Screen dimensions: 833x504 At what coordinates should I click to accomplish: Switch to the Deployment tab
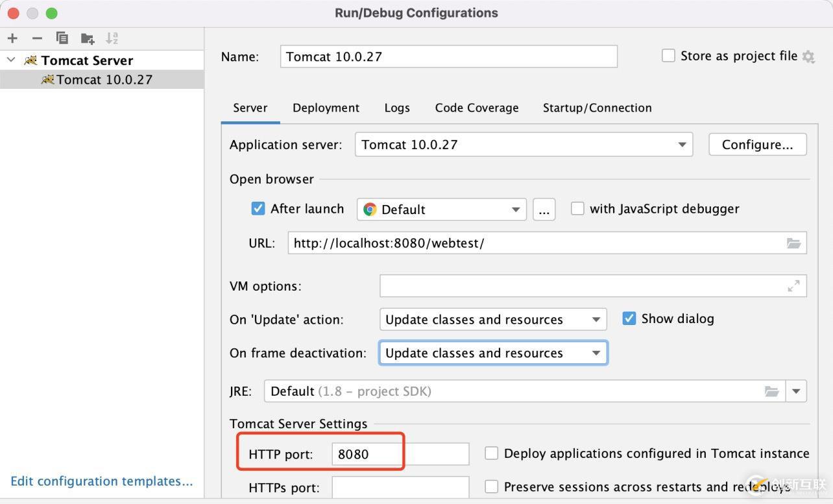pos(326,108)
